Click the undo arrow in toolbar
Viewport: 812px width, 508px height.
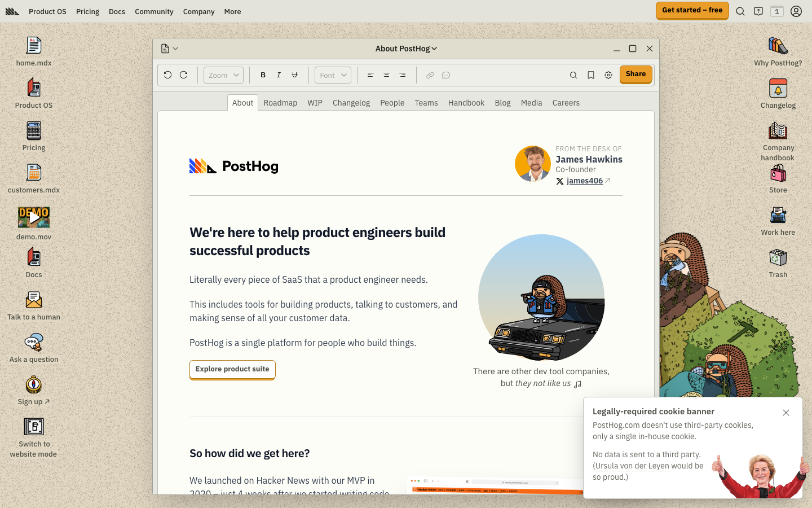tap(167, 75)
